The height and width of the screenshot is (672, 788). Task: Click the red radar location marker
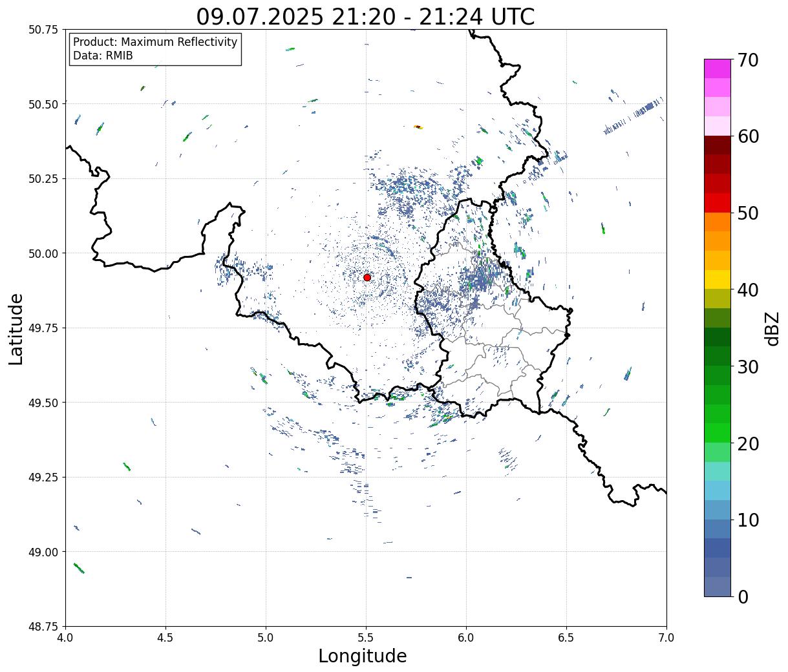click(x=367, y=277)
